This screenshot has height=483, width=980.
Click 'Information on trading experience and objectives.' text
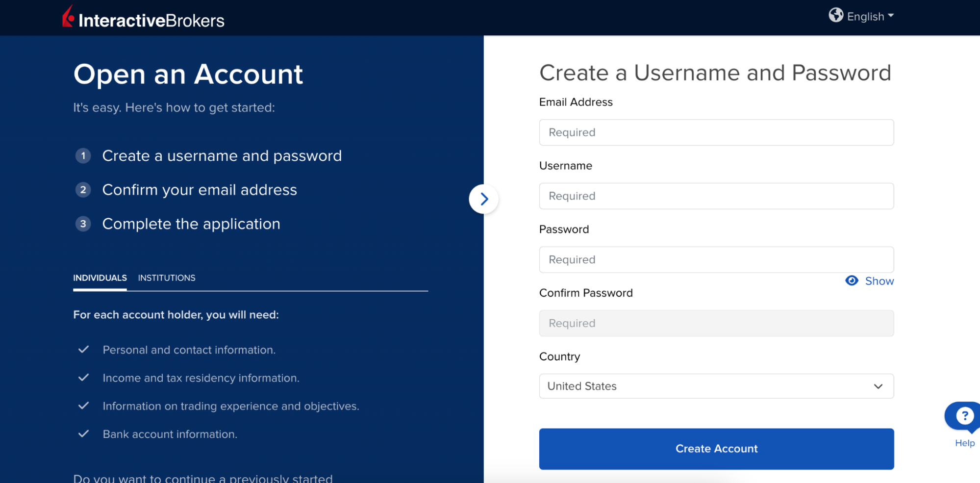click(231, 406)
